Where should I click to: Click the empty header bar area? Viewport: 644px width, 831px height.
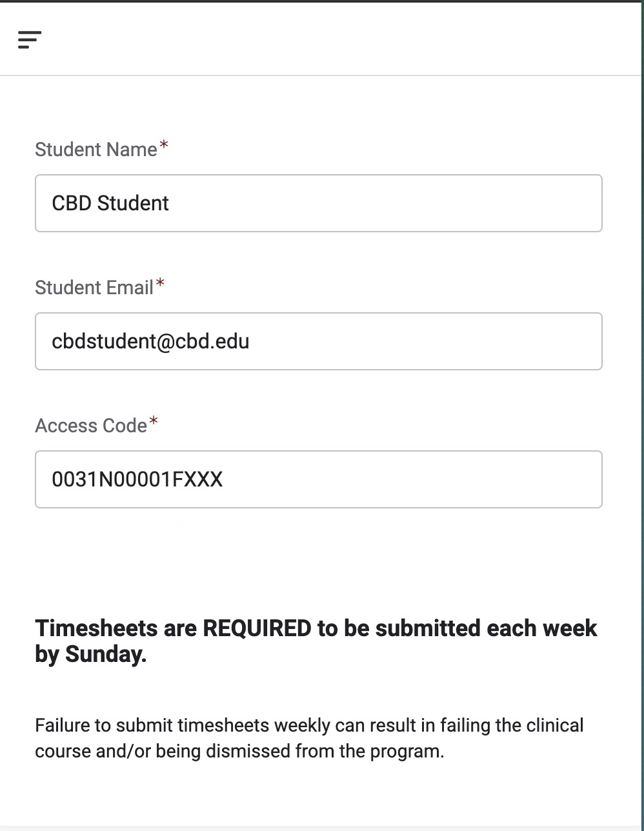336,39
